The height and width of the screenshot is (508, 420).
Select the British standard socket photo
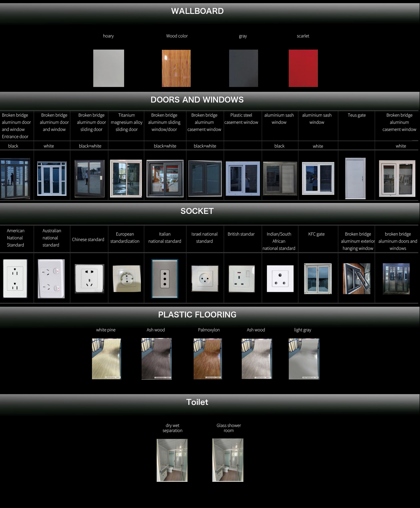(241, 279)
